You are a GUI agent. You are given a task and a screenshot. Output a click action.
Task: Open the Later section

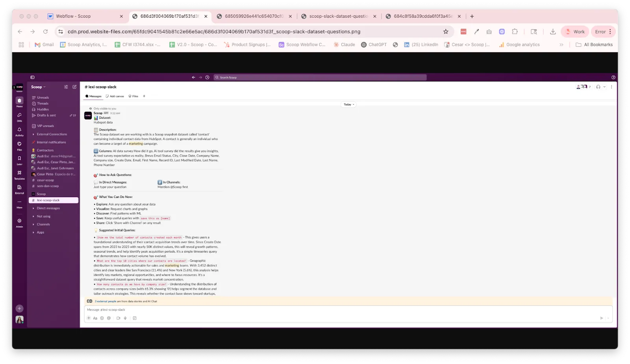(19, 159)
